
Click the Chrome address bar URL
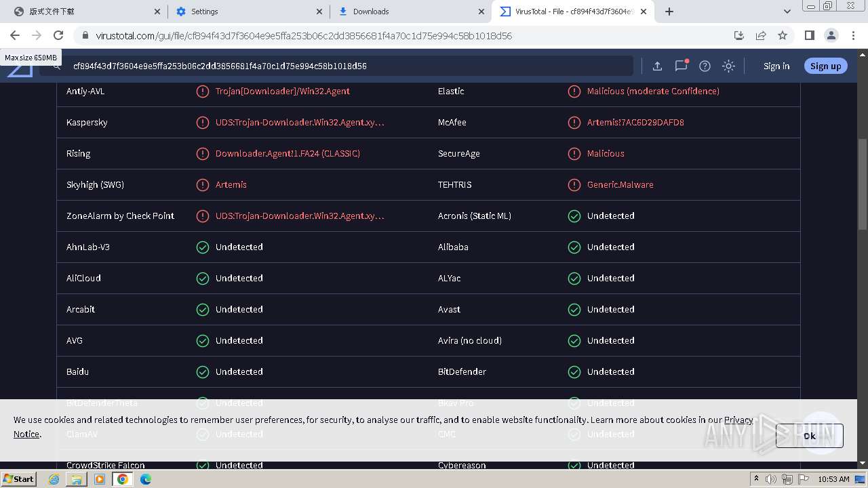(304, 35)
